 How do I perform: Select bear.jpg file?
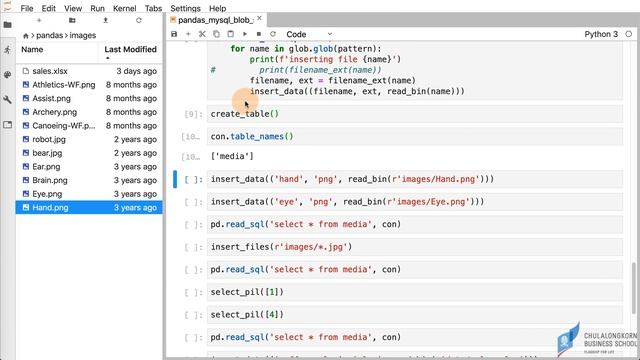(89, 153)
